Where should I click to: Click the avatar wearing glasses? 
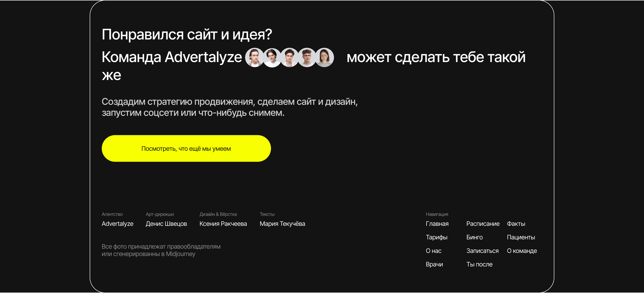[x=307, y=57]
